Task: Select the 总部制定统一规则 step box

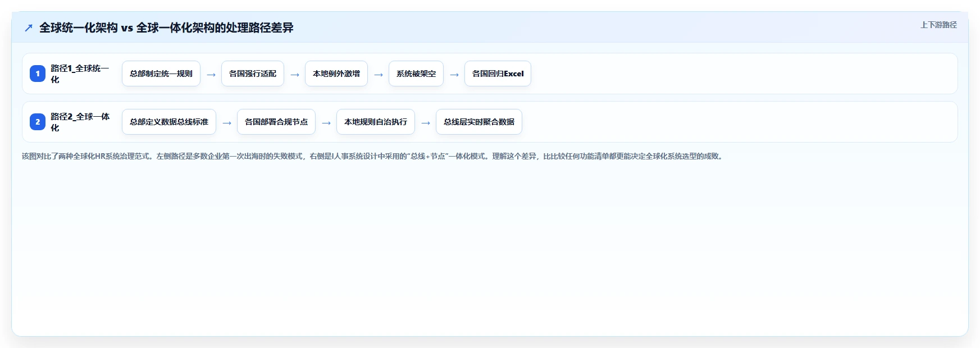Action: tap(161, 74)
